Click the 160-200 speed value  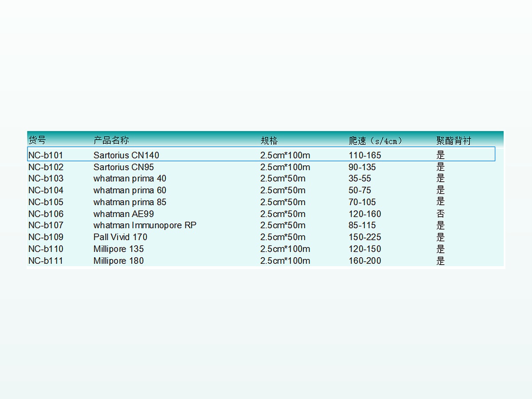[x=365, y=261]
